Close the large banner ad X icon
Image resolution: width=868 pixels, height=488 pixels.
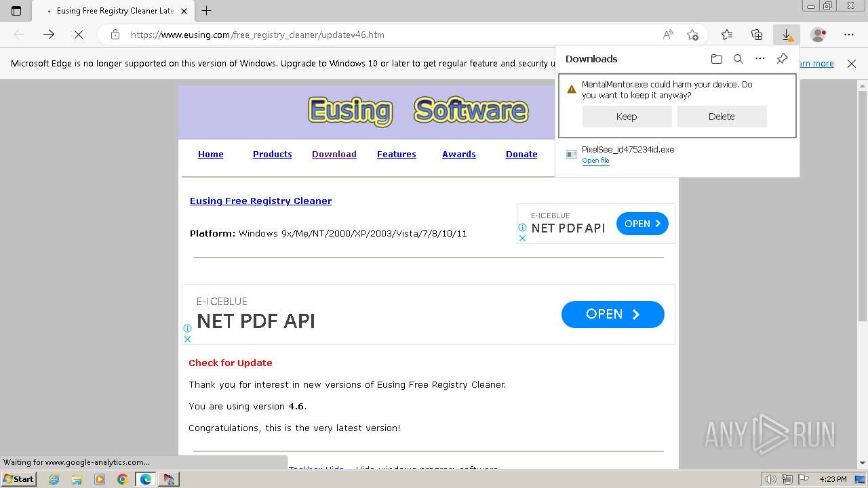(x=188, y=339)
